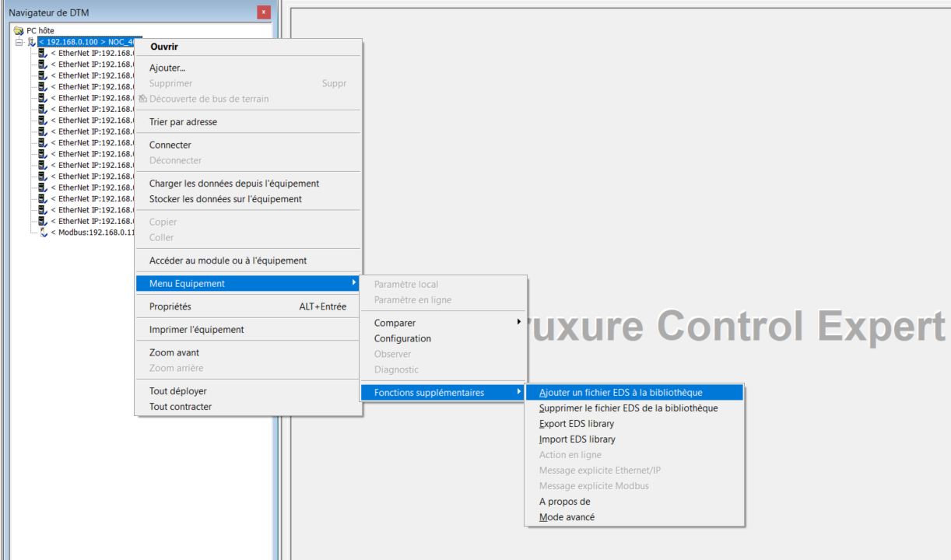The height and width of the screenshot is (560, 951).
Task: Open Mode avancé from the submenu
Action: click(x=567, y=517)
